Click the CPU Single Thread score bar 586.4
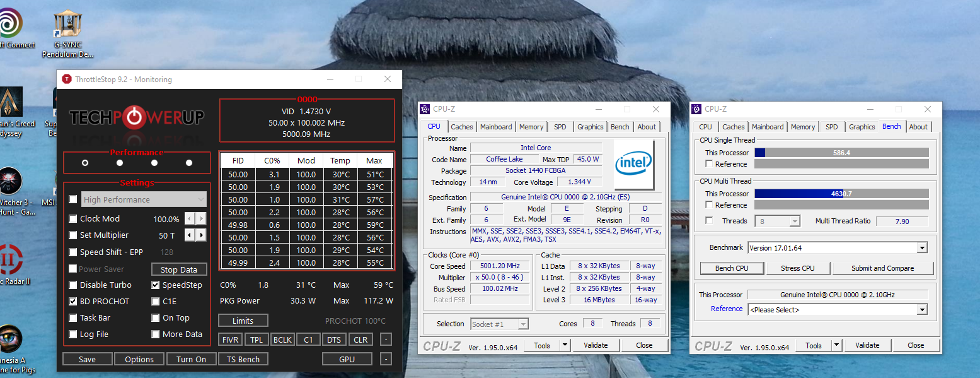980x378 pixels. pos(841,153)
